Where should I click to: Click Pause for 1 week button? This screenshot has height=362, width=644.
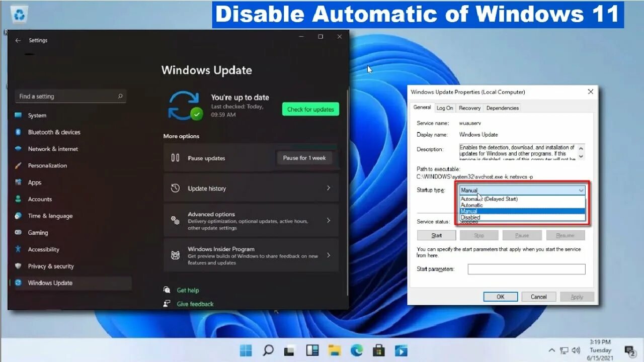click(x=304, y=158)
